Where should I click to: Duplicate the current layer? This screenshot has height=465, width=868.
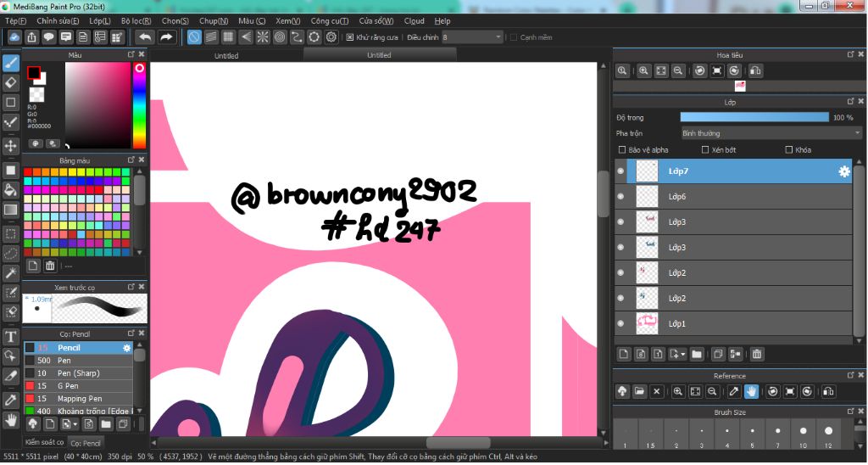(718, 354)
